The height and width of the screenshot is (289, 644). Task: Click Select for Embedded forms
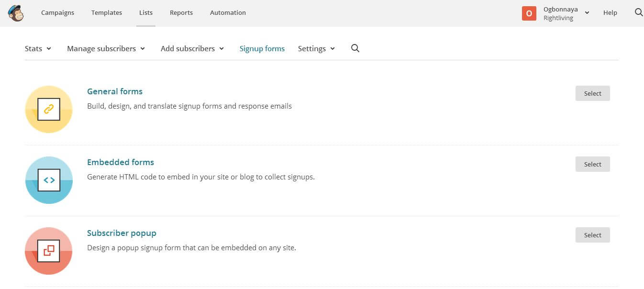point(592,164)
